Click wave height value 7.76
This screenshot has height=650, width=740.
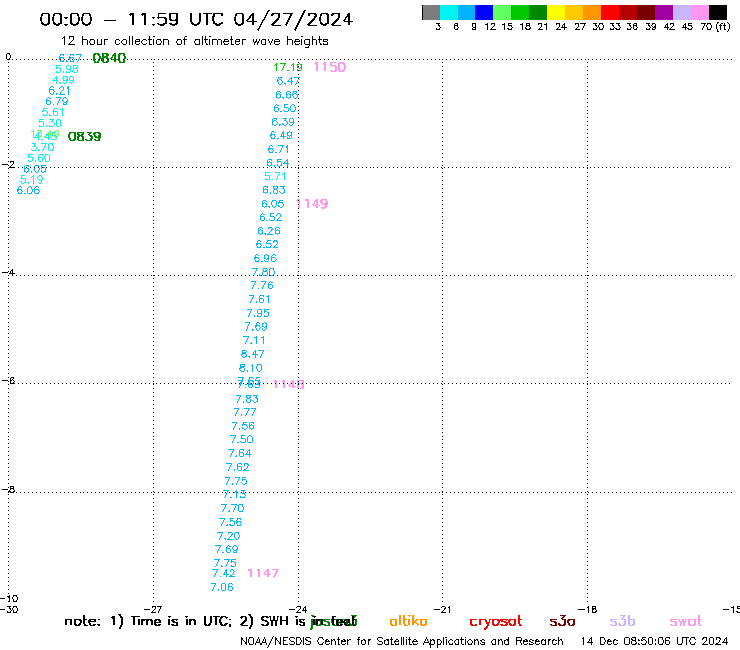(x=262, y=285)
